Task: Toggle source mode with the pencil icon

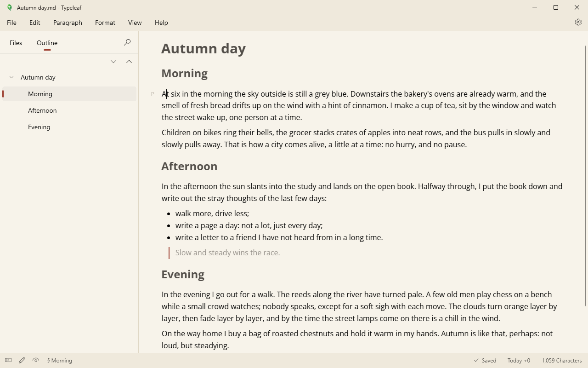Action: (22, 360)
